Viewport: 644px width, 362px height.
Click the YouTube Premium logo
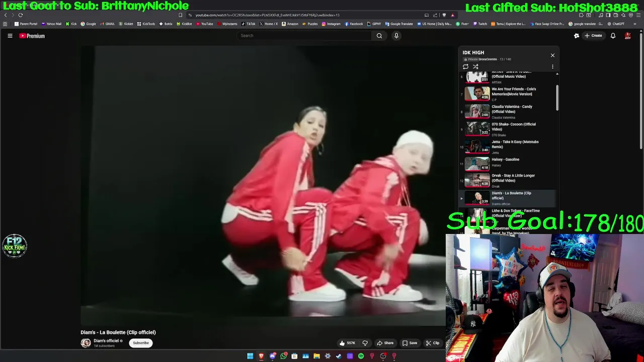(x=32, y=36)
